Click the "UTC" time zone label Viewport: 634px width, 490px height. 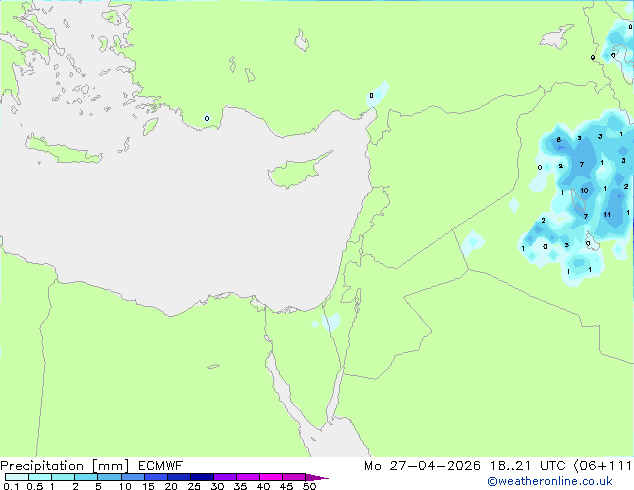click(x=552, y=466)
